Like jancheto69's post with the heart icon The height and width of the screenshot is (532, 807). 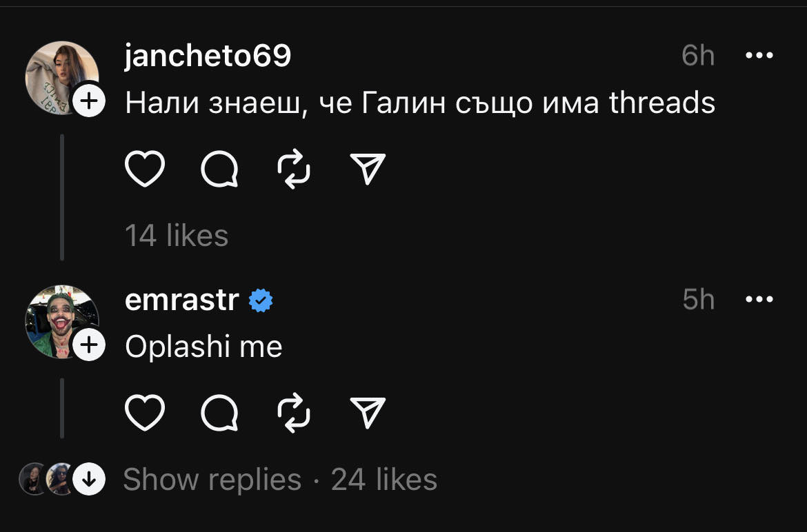tap(145, 167)
